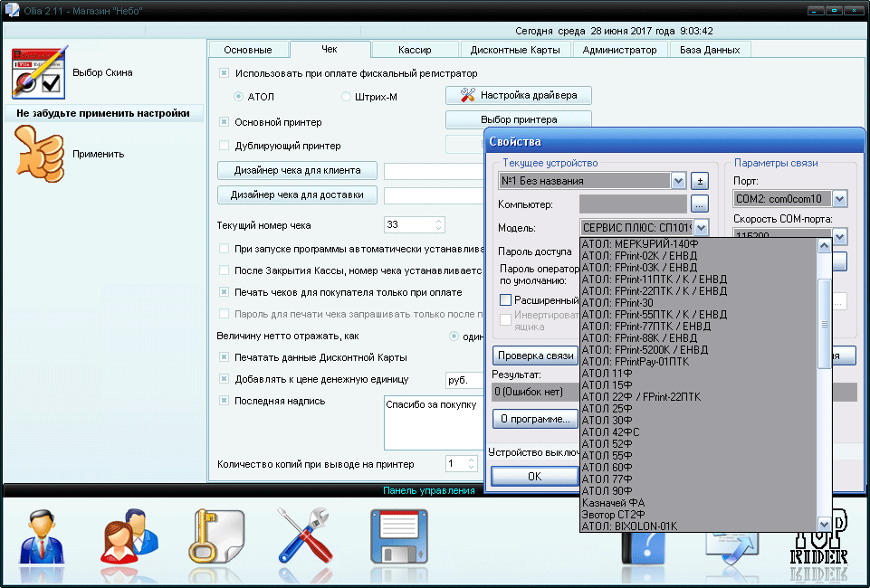Click the Выбор принтера button

519,119
